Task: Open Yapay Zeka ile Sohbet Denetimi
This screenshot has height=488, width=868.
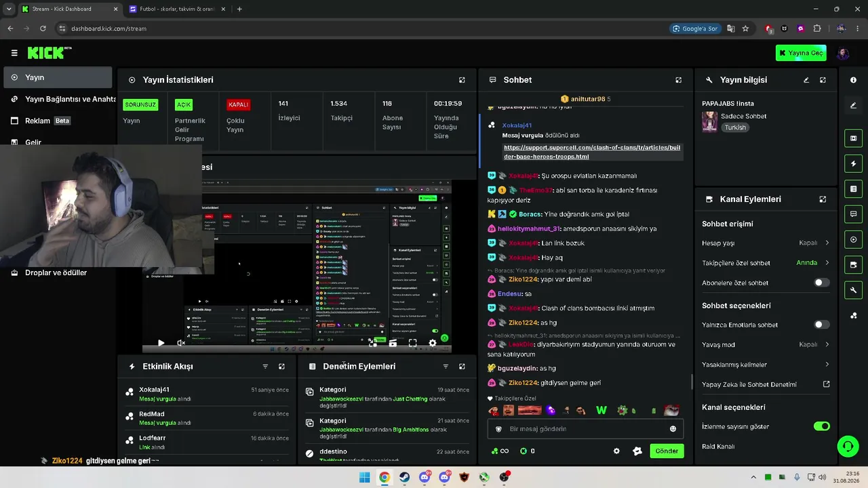Action: tap(766, 384)
